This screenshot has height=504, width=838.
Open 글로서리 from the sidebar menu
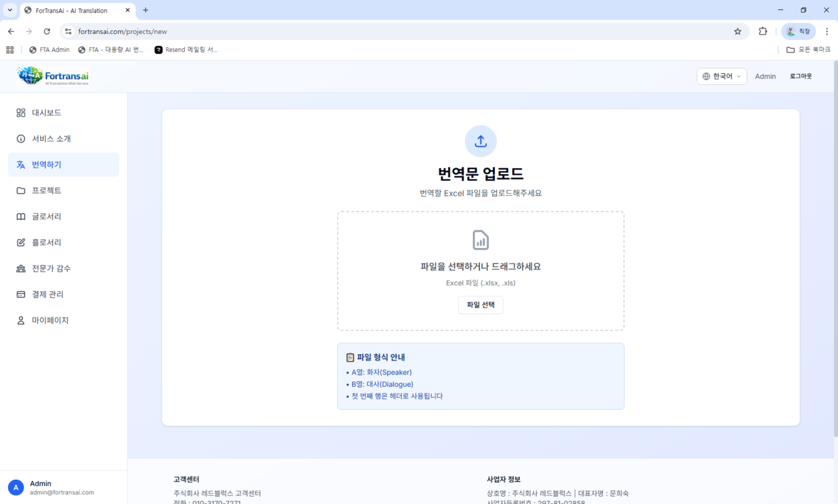point(46,217)
